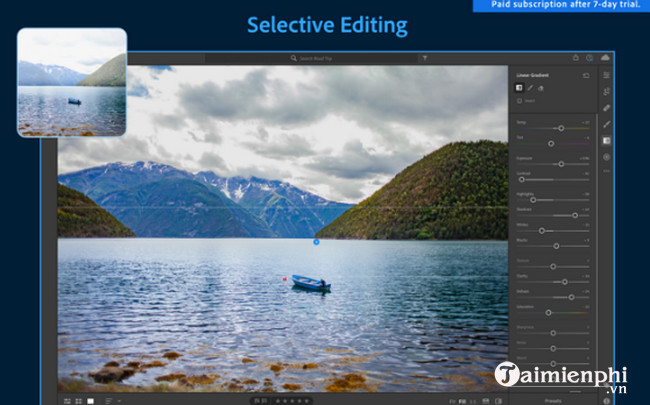The image size is (650, 405).
Task: Adjust the Dehaze slider handle
Action: pos(571,297)
